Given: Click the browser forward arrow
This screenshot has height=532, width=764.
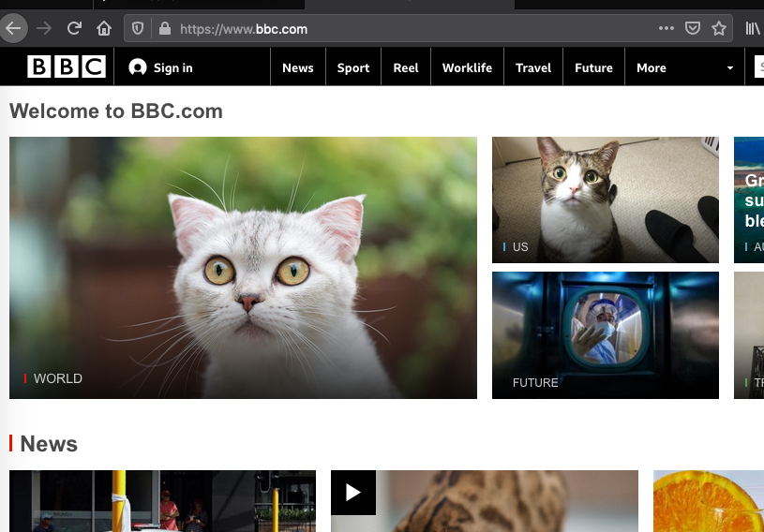Looking at the screenshot, I should (44, 29).
